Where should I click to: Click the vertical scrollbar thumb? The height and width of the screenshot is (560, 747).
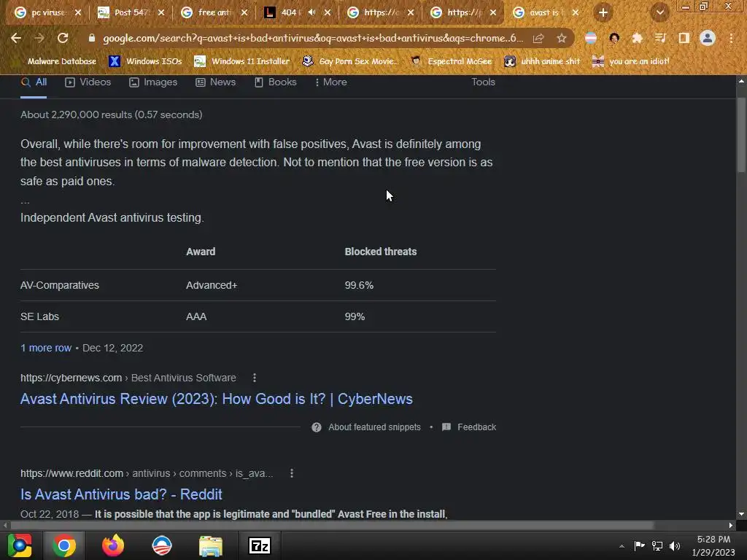click(741, 136)
